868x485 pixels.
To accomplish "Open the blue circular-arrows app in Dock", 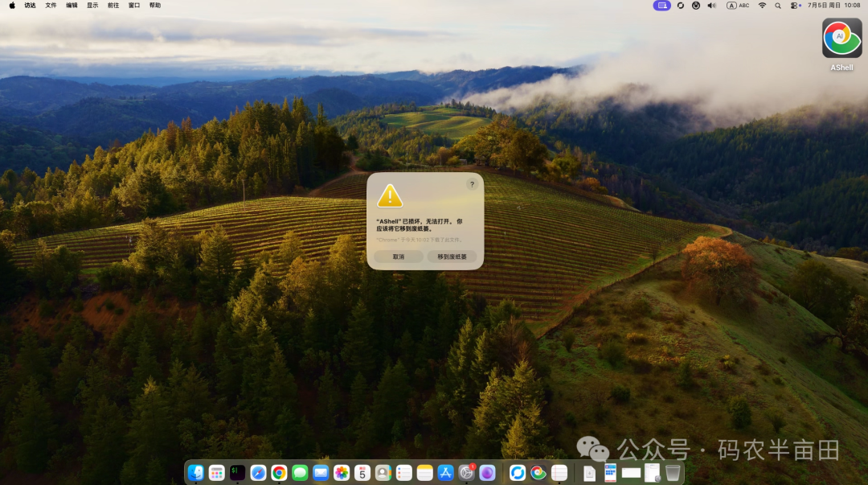I will 517,473.
